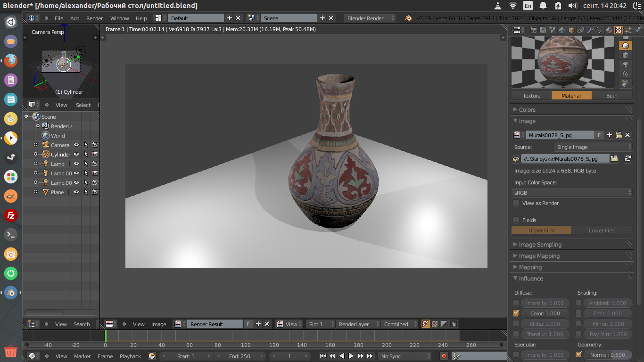The image size is (644, 362).
Task: Open the Render menu
Action: (94, 18)
